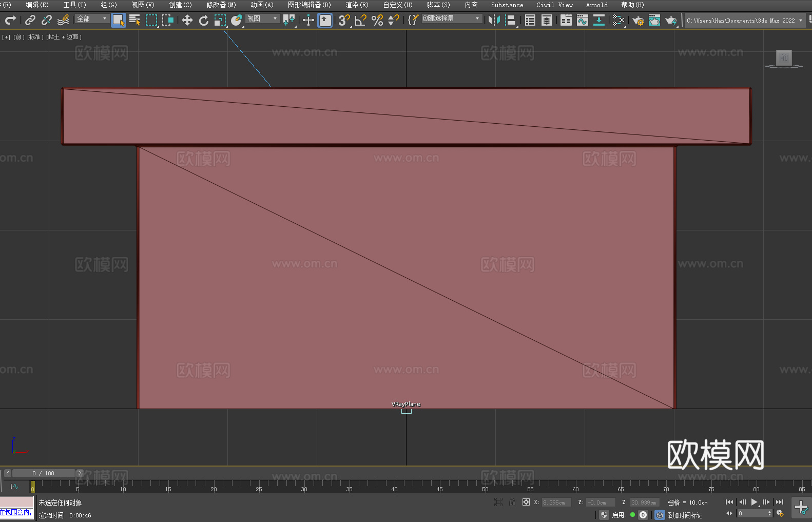Open the 修改器(M) menu
Image resolution: width=812 pixels, height=522 pixels.
click(221, 5)
